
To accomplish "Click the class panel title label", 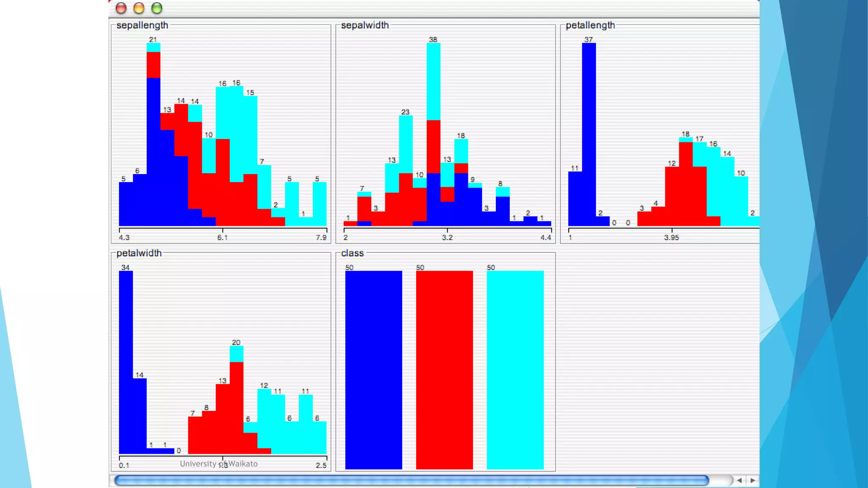I will point(352,253).
